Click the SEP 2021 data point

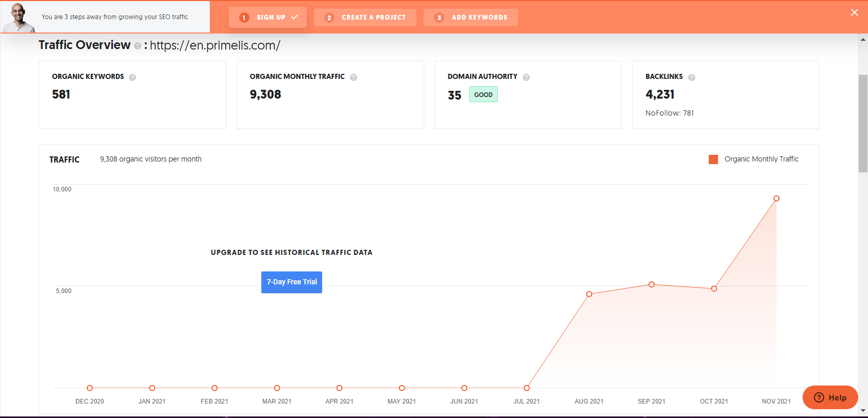coord(652,284)
